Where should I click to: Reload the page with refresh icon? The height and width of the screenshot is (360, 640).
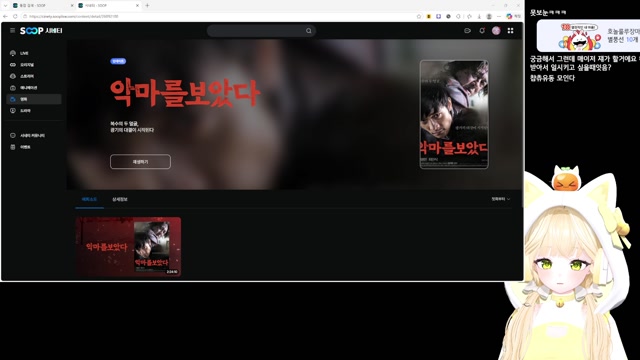pyautogui.click(x=15, y=16)
